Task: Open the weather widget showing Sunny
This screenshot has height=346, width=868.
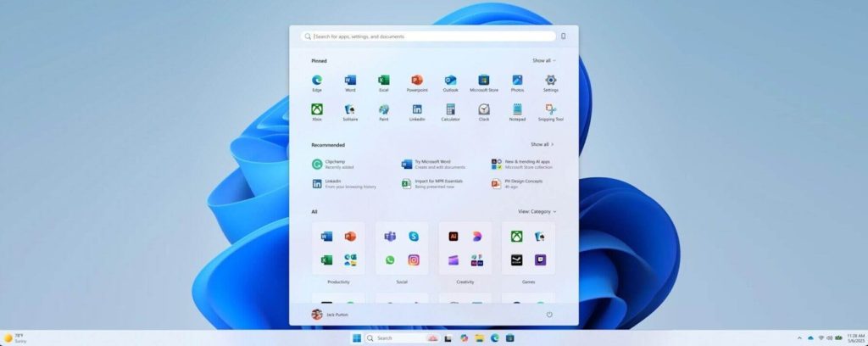Action: coord(14,338)
